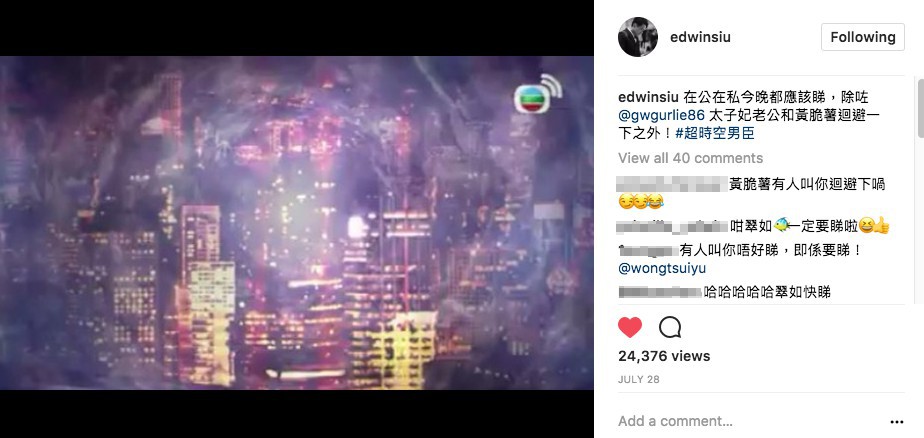Play the city skyline video
The width and height of the screenshot is (924, 438).
[x=296, y=223]
